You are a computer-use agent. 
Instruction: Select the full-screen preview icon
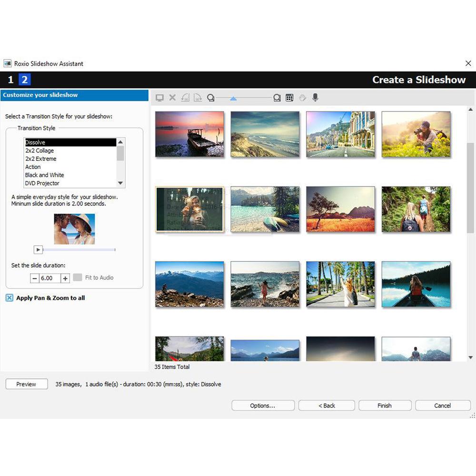tap(159, 98)
